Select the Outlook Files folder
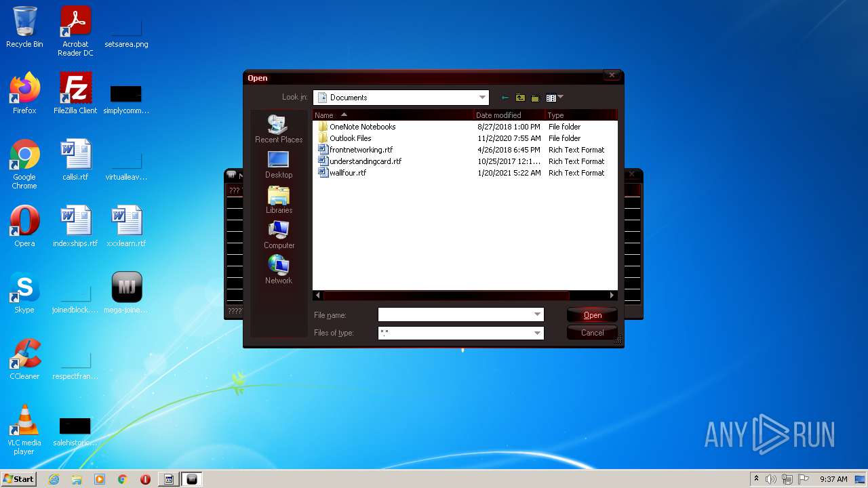868x488 pixels. 350,138
